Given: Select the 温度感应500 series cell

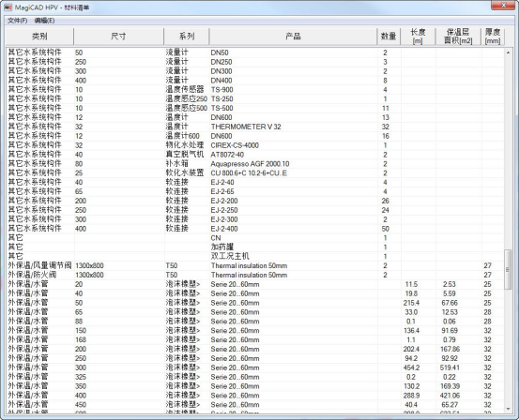Looking at the screenshot, I should point(187,108).
